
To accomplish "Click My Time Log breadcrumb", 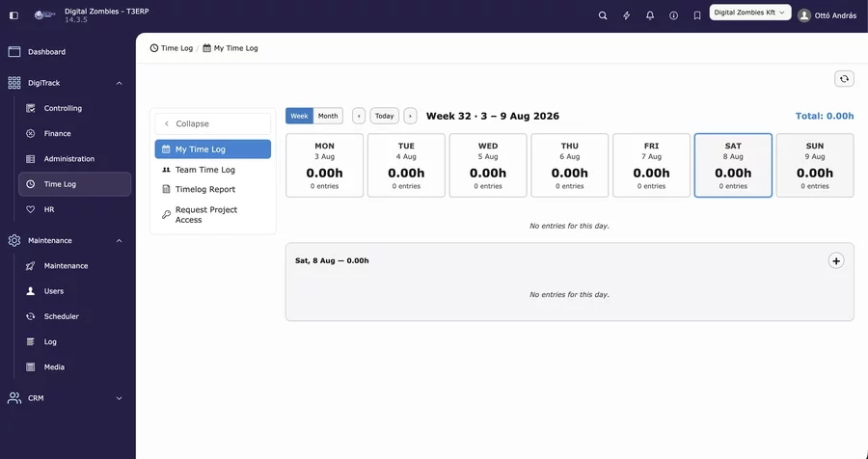I will pos(231,48).
